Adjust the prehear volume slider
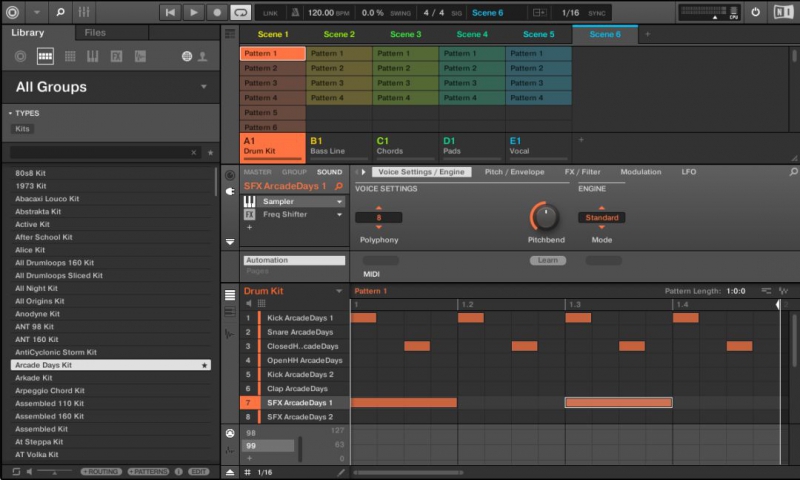 pyautogui.click(x=54, y=472)
